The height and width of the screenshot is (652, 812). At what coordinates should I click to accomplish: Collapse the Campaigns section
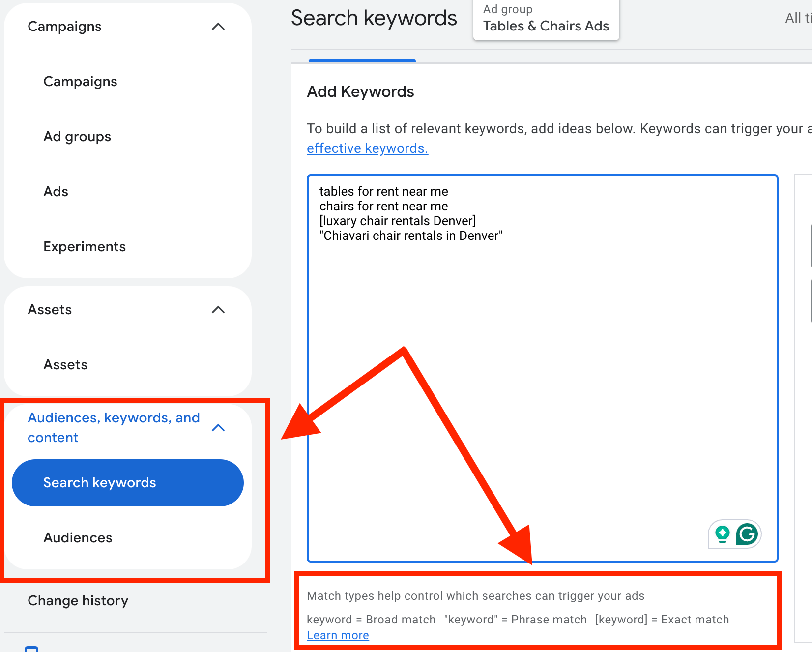click(218, 27)
